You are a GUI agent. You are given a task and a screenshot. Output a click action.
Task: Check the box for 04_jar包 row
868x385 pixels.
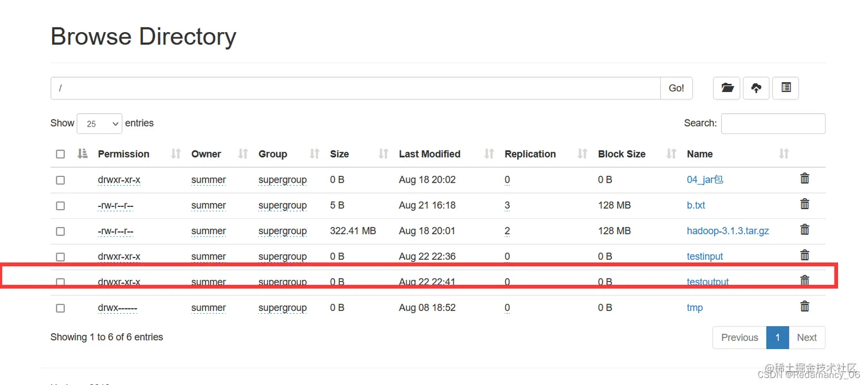(60, 180)
